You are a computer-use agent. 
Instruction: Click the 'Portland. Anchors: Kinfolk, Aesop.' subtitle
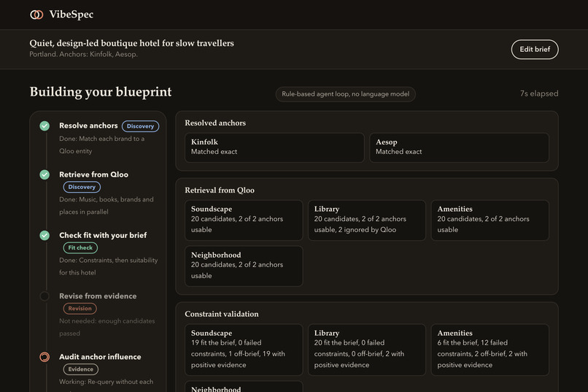[84, 55]
